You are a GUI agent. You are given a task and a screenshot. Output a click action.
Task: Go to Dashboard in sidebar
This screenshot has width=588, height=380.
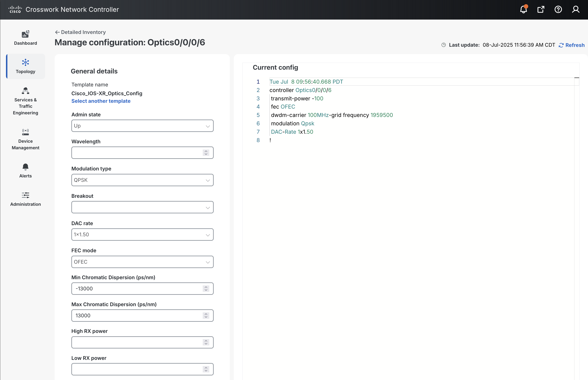(x=25, y=38)
